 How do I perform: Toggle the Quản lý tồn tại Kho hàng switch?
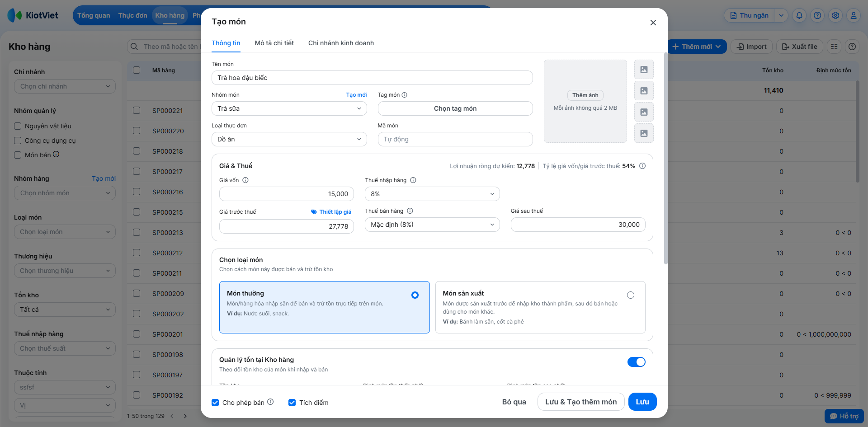pos(636,362)
